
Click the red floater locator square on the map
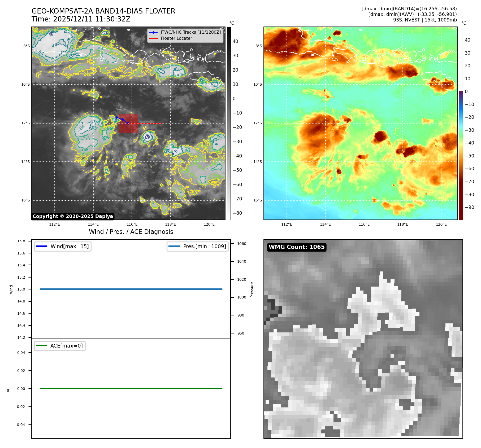(128, 124)
